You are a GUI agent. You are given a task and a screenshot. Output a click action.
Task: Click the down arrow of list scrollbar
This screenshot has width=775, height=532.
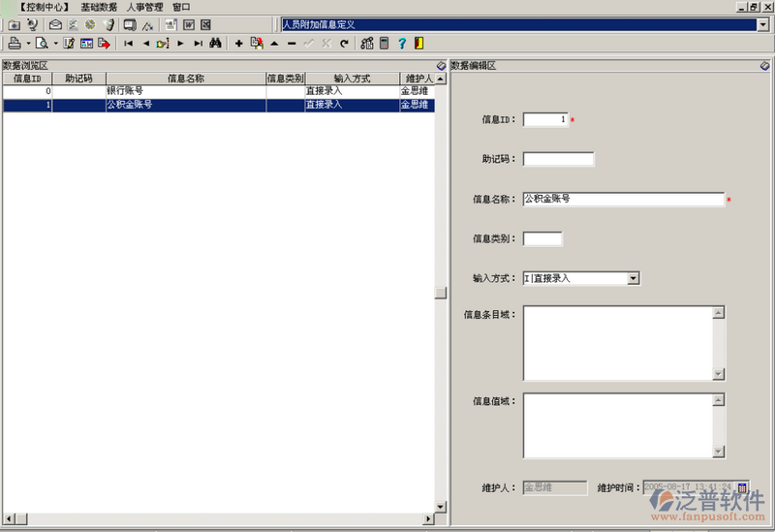tap(441, 507)
